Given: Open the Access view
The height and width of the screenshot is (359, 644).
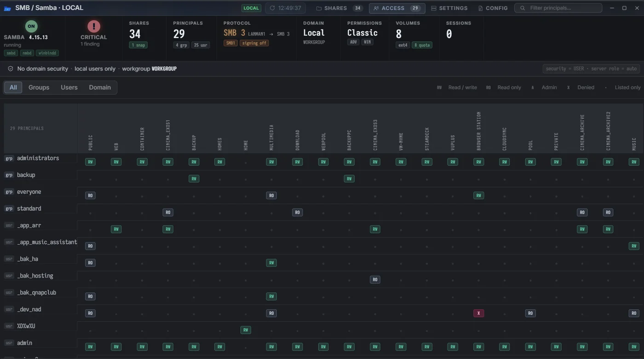Looking at the screenshot, I should [x=397, y=8].
